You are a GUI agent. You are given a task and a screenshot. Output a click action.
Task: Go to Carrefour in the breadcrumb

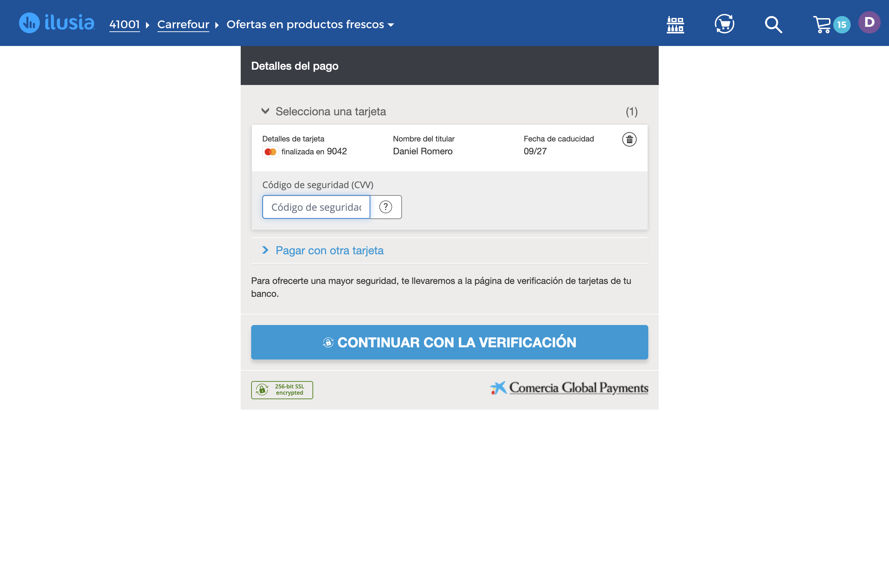pyautogui.click(x=183, y=24)
